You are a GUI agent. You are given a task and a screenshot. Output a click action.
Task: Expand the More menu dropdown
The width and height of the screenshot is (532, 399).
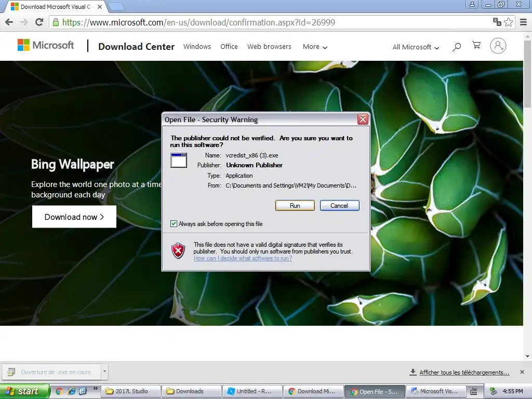pos(315,47)
